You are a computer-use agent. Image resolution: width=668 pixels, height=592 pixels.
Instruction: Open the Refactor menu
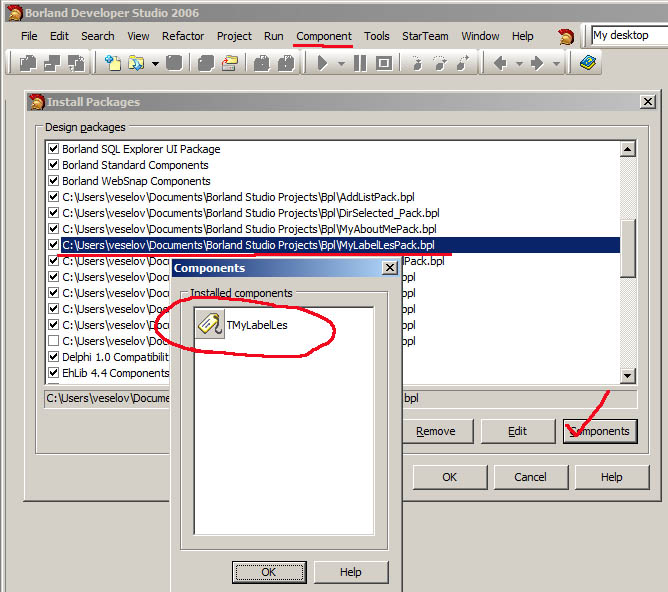pos(183,36)
